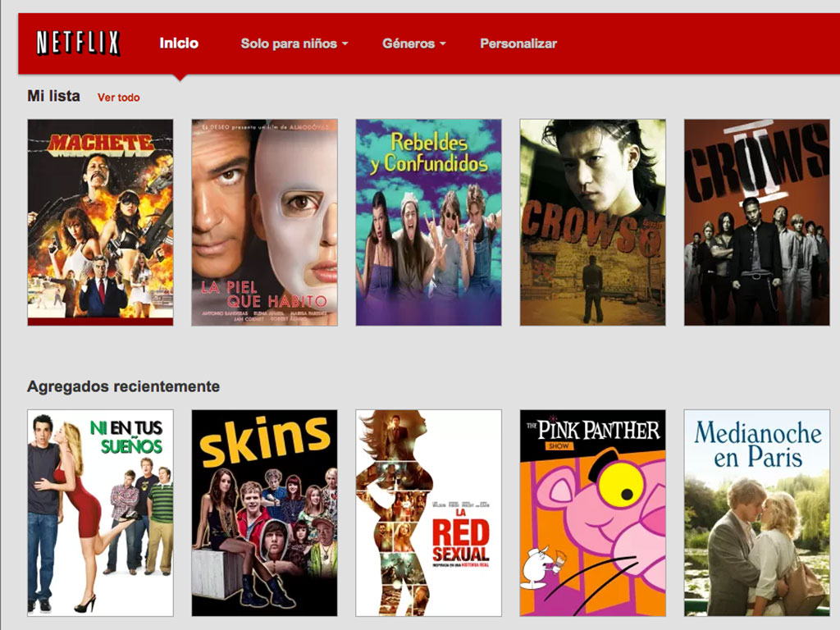This screenshot has height=630, width=840.
Task: Open the Skins series poster
Action: tap(264, 513)
